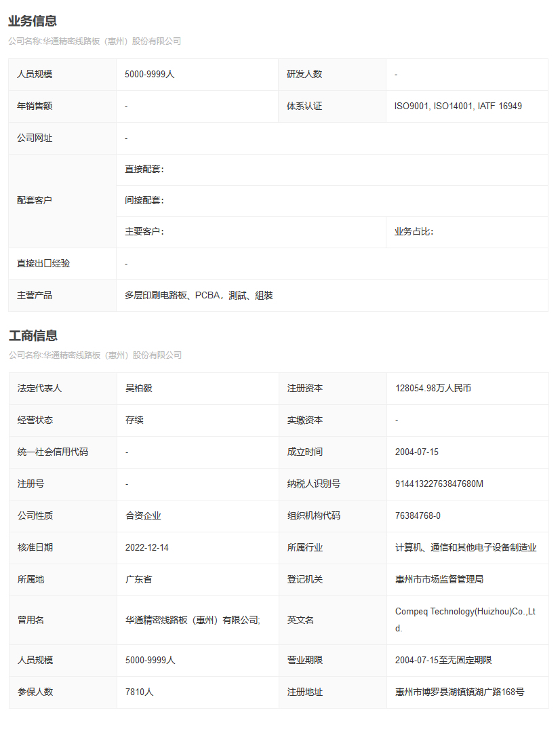Click the 经营状态 label
The width and height of the screenshot is (560, 746).
point(35,420)
